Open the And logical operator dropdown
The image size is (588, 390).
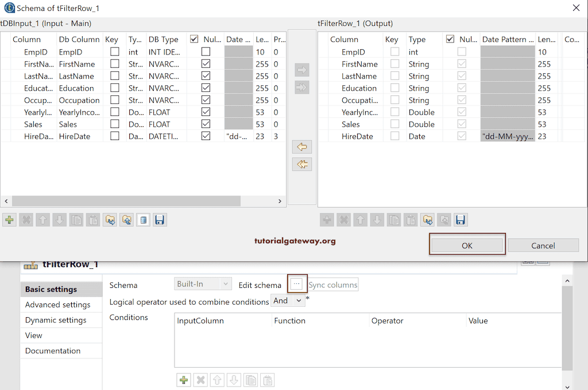coord(288,301)
